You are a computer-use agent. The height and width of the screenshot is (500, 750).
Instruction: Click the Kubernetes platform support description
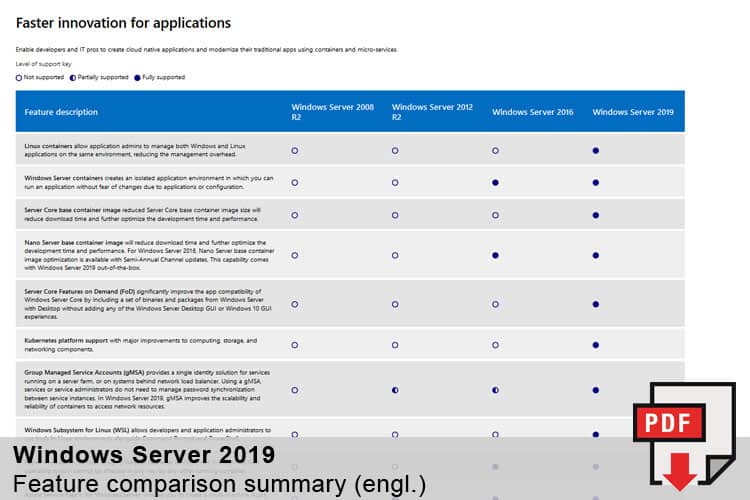click(141, 345)
